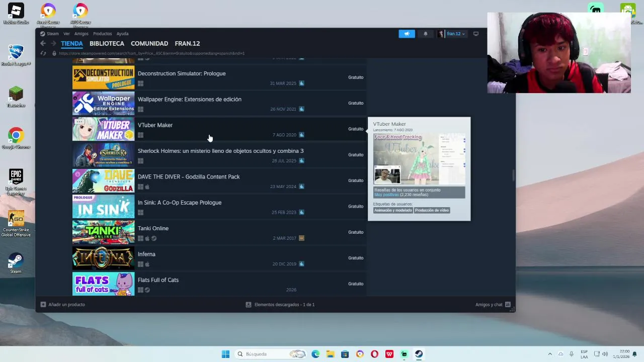Expand the fran.12 account dropdown
644x362 pixels.
pos(463,34)
